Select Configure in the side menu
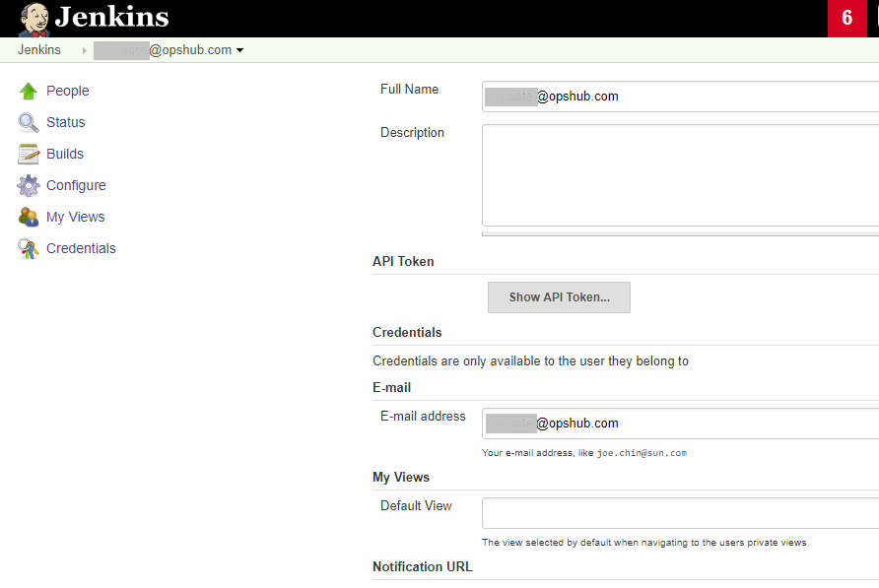 (76, 185)
